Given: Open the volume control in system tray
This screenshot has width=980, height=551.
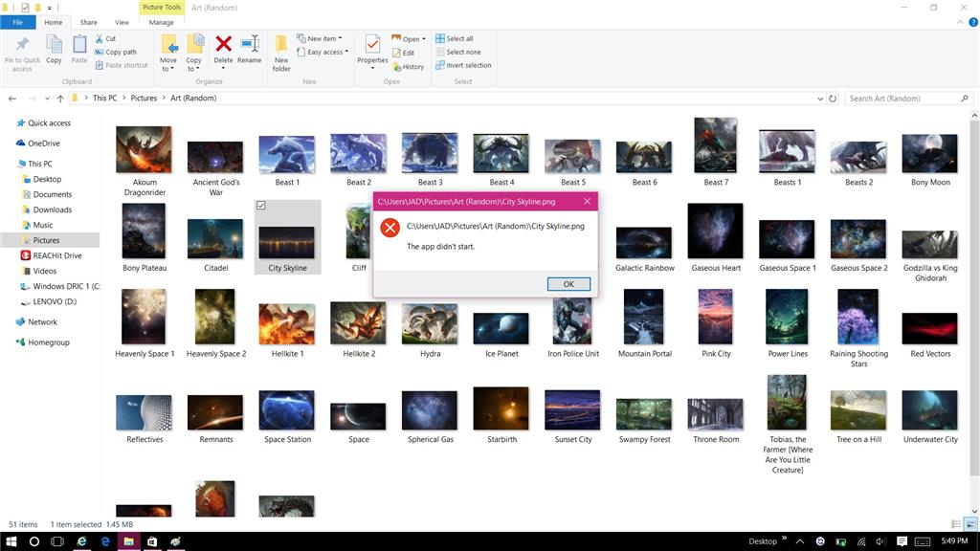Looking at the screenshot, I should pos(880,541).
